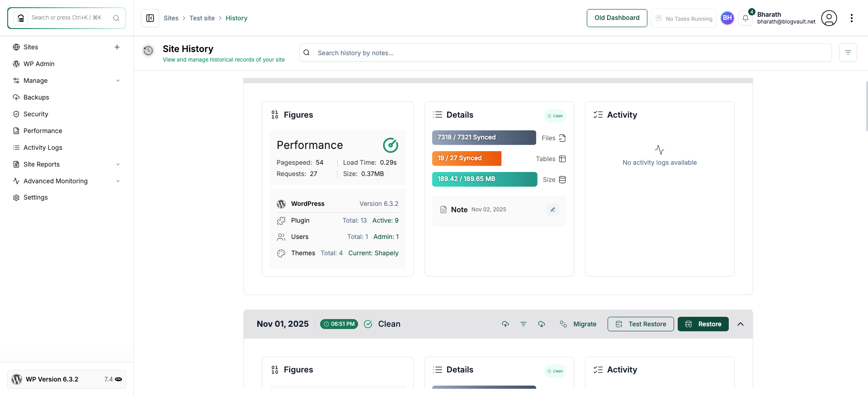The height and width of the screenshot is (396, 868).
Task: Click the Current: Shapely theme text
Action: 373,253
